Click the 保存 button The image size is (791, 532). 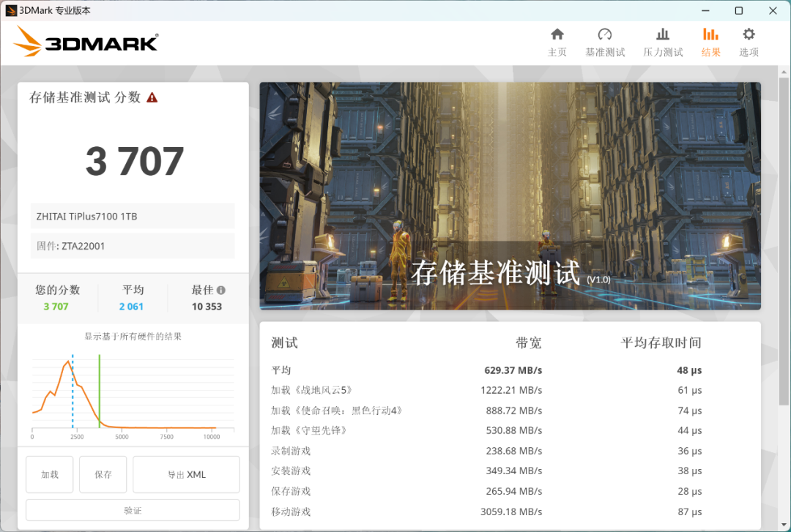click(x=103, y=474)
